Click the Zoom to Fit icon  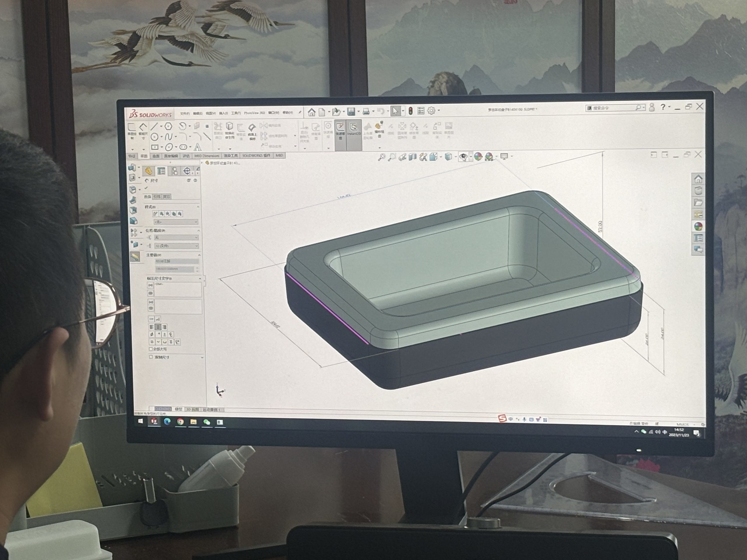(x=381, y=157)
